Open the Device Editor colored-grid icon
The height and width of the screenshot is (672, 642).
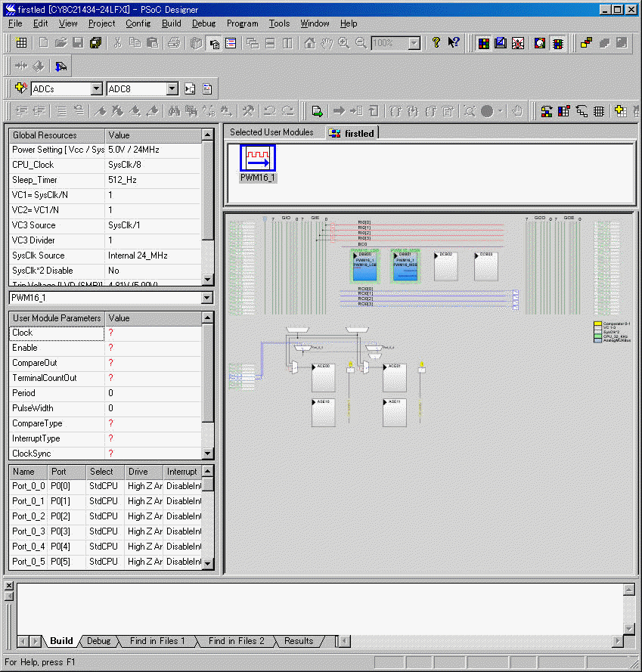click(x=484, y=43)
